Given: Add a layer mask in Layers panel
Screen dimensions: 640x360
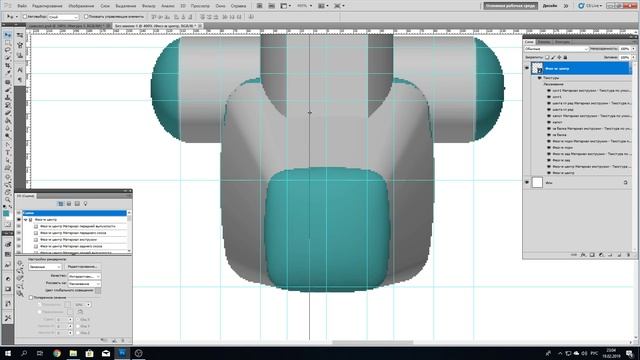Looking at the screenshot, I should click(x=592, y=255).
